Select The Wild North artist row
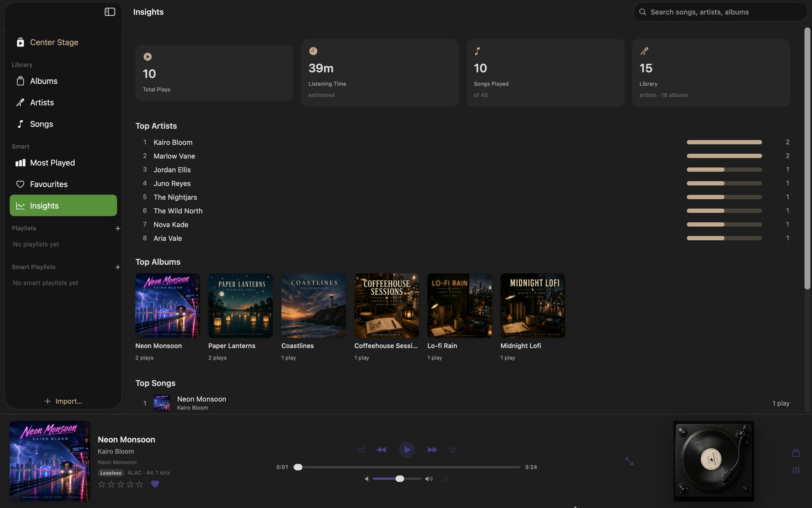Screen dimensions: 812x508 tap(462, 211)
